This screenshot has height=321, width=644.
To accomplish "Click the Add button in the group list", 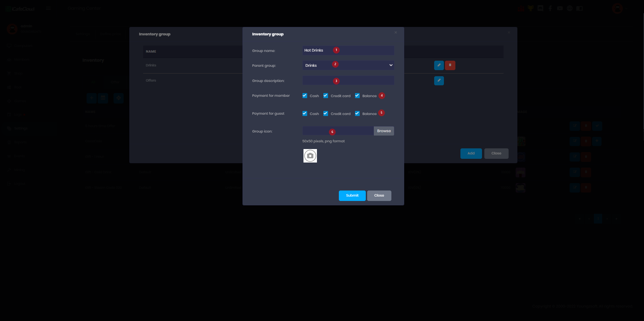I will [x=471, y=153].
